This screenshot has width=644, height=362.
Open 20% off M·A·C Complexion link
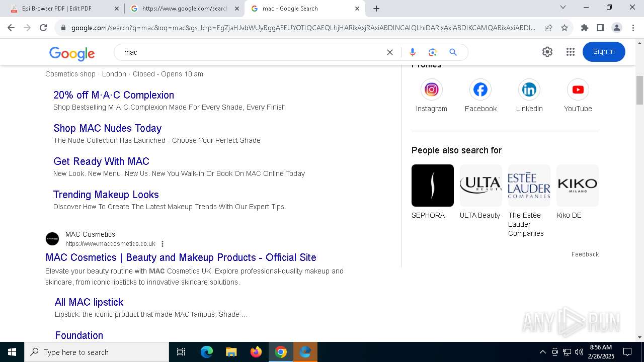tap(114, 95)
